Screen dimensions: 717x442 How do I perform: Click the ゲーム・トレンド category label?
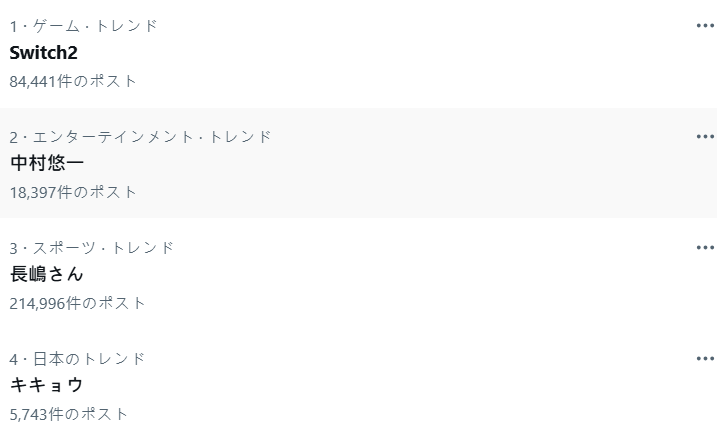tap(91, 26)
